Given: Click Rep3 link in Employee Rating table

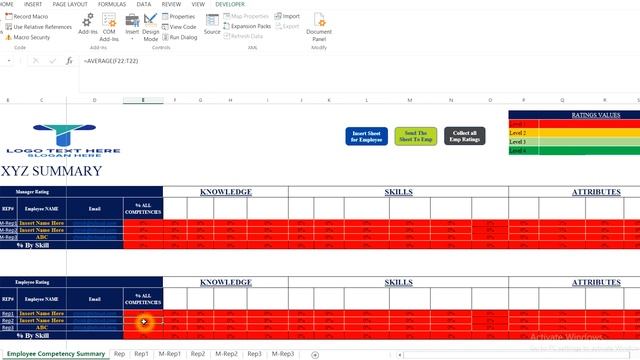Looking at the screenshot, I should (8, 327).
